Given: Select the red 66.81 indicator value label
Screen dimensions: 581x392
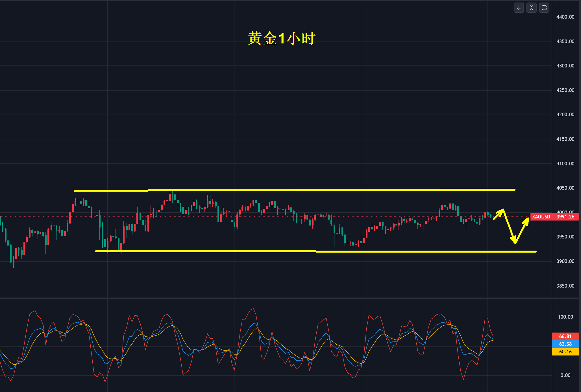Looking at the screenshot, I should click(565, 336).
